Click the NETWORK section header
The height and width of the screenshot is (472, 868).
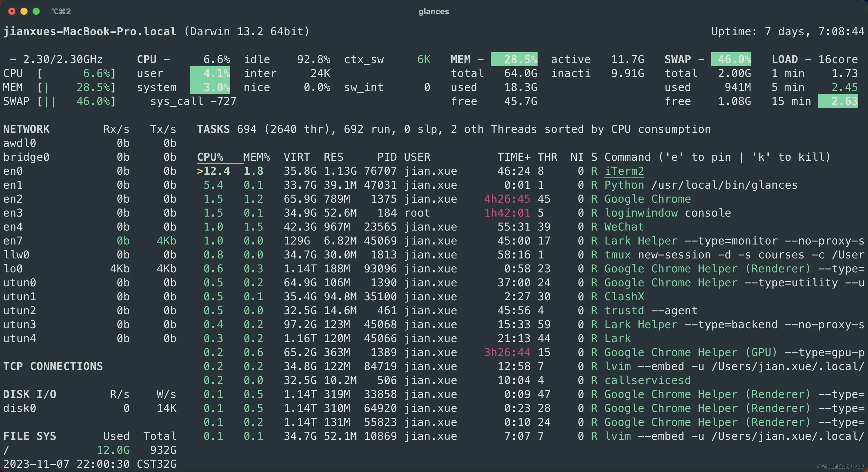(x=26, y=129)
